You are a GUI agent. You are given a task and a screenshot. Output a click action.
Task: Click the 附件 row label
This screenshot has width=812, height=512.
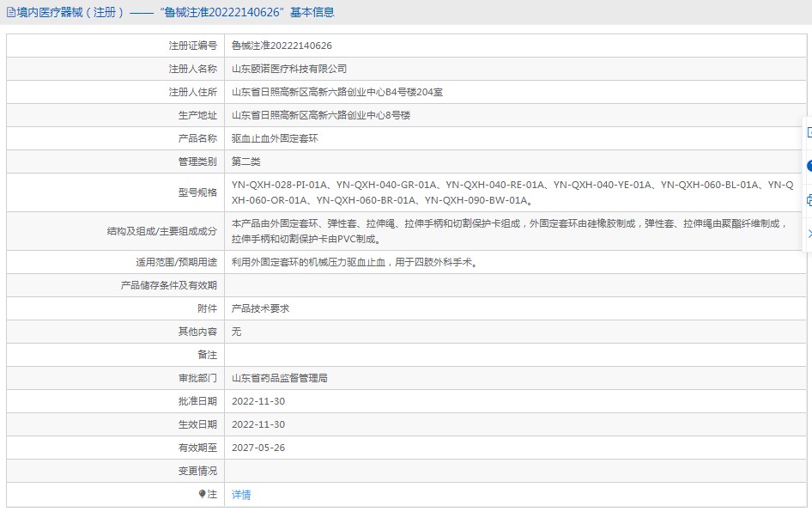[207, 308]
